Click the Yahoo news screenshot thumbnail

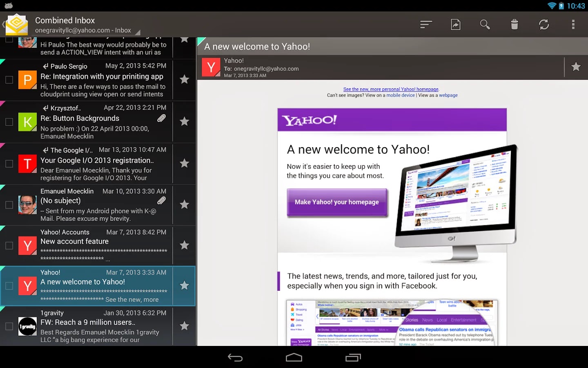(x=392, y=323)
